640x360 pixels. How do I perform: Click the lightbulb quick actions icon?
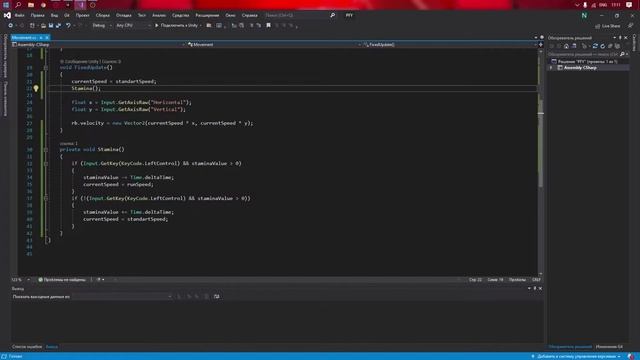(36, 88)
